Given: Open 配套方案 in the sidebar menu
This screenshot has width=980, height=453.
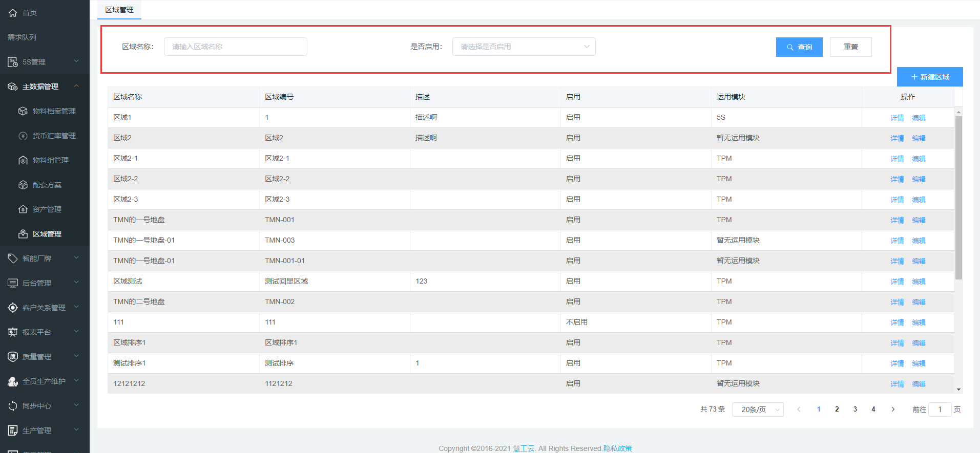Looking at the screenshot, I should pos(47,185).
